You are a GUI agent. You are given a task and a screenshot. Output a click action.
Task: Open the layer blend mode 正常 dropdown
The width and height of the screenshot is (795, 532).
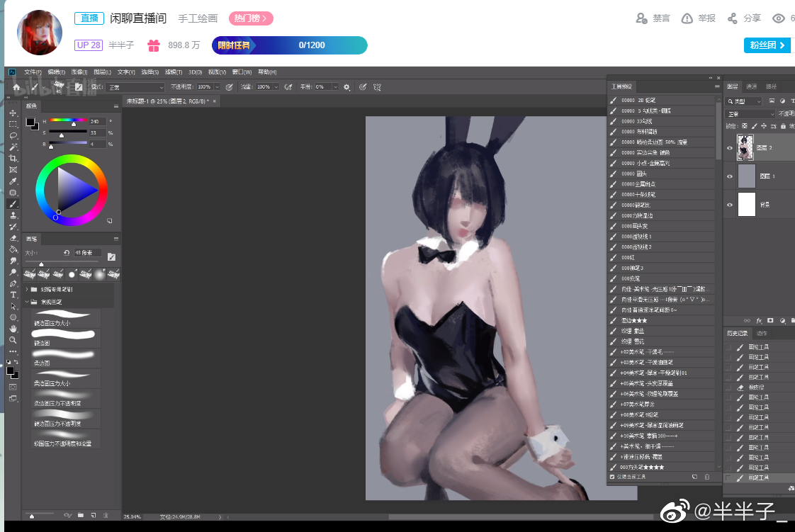[x=750, y=114]
